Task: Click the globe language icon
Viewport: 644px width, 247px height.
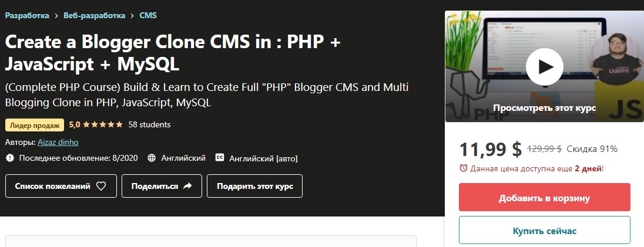Action: tap(152, 158)
